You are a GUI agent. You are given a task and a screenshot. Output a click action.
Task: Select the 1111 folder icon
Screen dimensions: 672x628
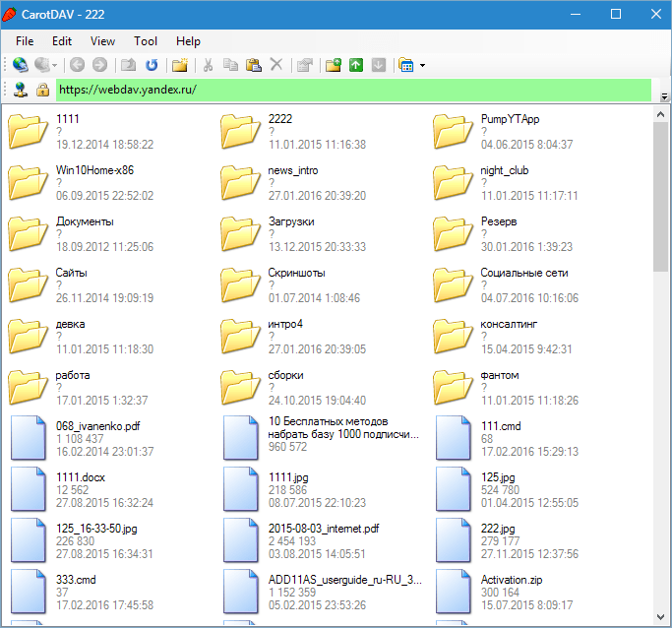tap(28, 131)
